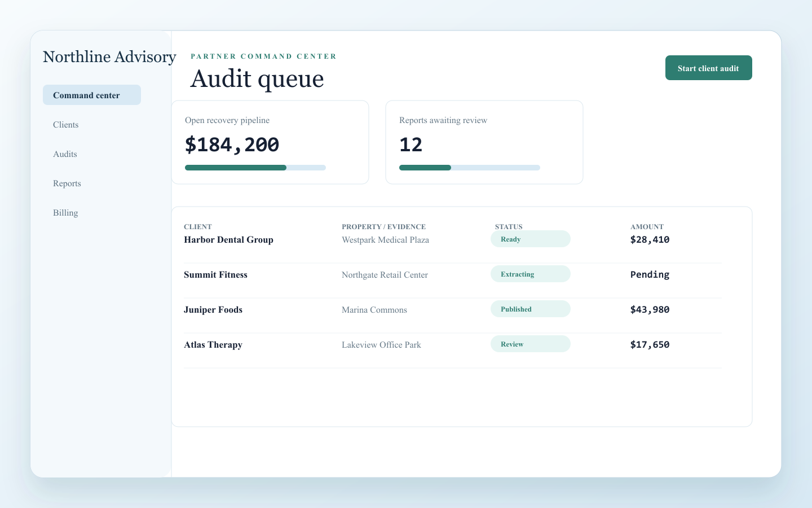Click Marina Commons property
Viewport: 812px width, 508px height.
(374, 310)
